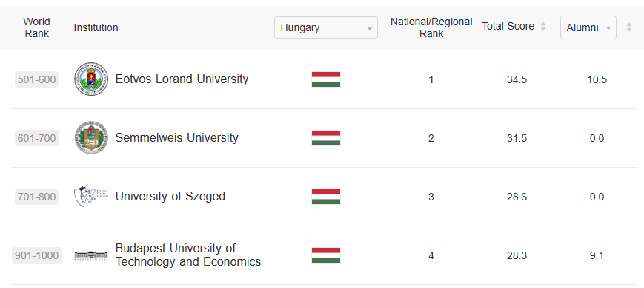Click the Hungarian flag in Budapest University row
The width and height of the screenshot is (644, 288).
[325, 255]
